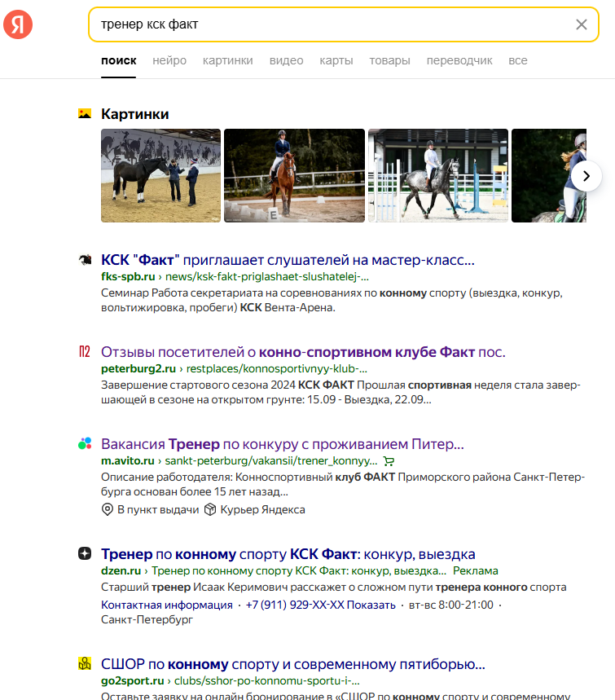This screenshot has width=615, height=700.
Task: Open the m.avito.ru domain link
Action: click(128, 460)
